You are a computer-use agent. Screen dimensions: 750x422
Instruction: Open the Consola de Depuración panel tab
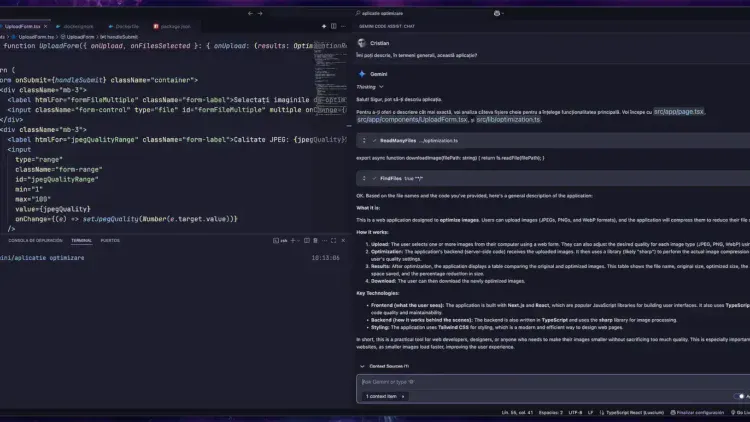point(35,241)
